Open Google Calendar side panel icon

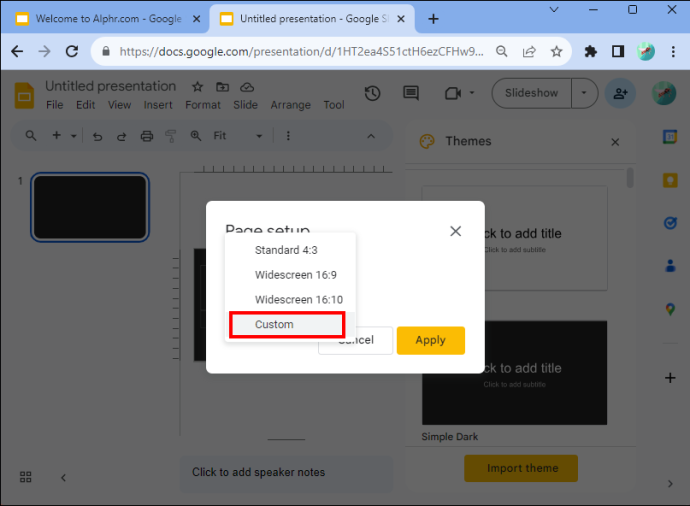tap(670, 137)
